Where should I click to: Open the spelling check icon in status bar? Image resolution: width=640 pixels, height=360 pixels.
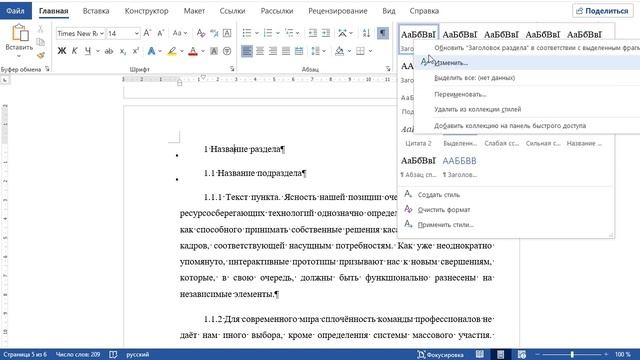113,354
